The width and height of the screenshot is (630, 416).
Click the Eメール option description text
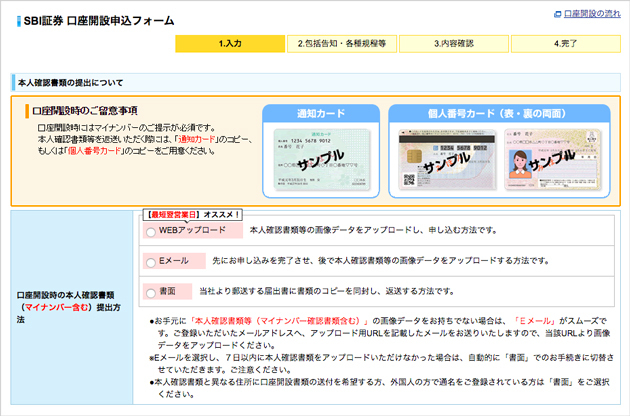tap(381, 261)
